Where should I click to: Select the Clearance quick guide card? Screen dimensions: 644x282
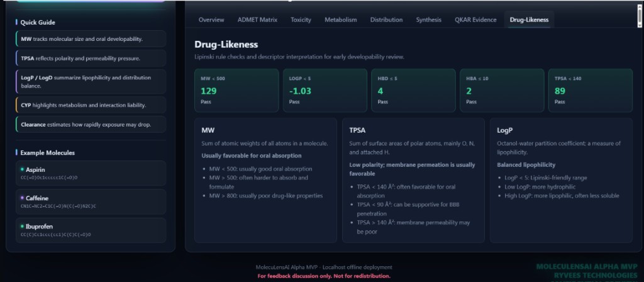(91, 124)
